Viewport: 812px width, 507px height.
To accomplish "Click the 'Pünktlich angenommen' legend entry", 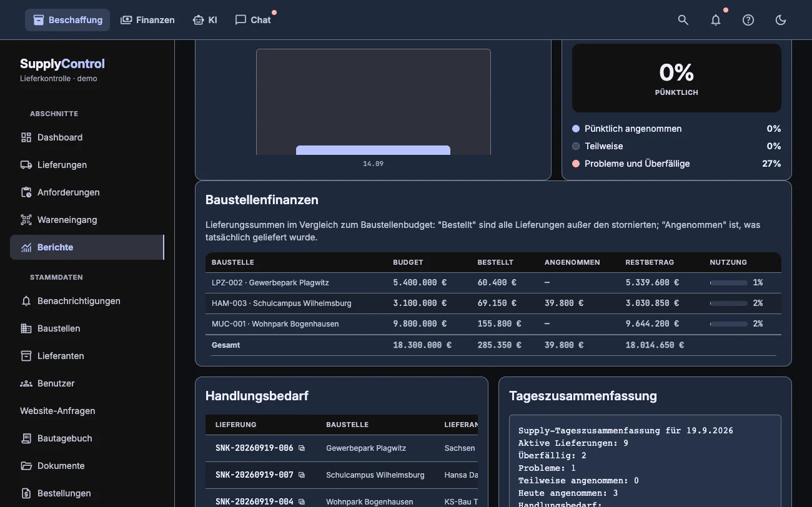I will 676,129.
